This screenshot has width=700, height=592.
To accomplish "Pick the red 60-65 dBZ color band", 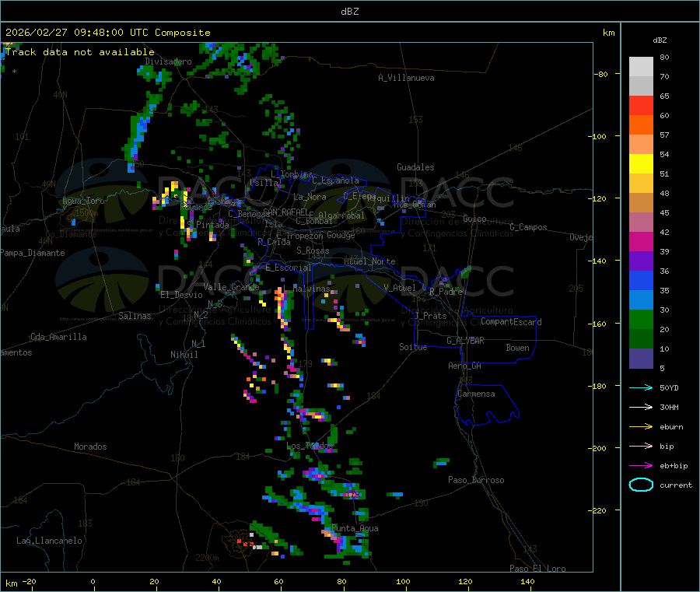I will point(641,105).
